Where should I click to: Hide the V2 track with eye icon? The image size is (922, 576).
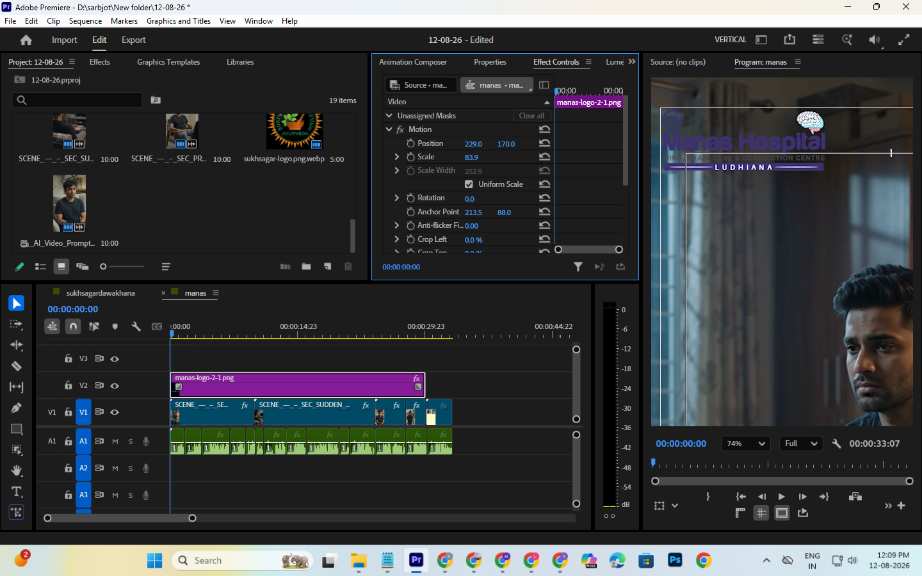[115, 386]
